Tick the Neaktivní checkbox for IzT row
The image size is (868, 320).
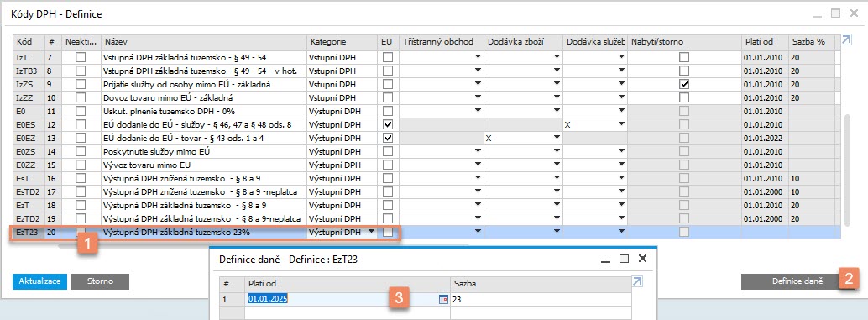coord(81,57)
